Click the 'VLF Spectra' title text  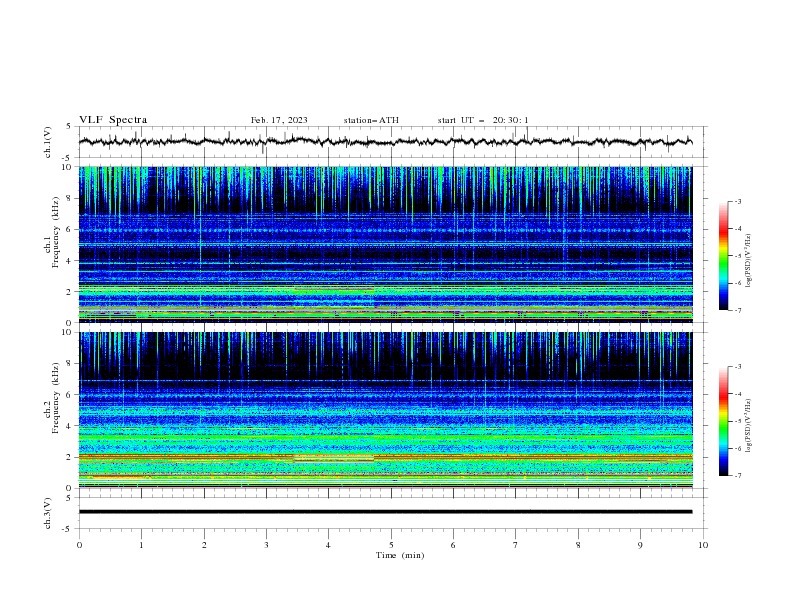click(113, 120)
